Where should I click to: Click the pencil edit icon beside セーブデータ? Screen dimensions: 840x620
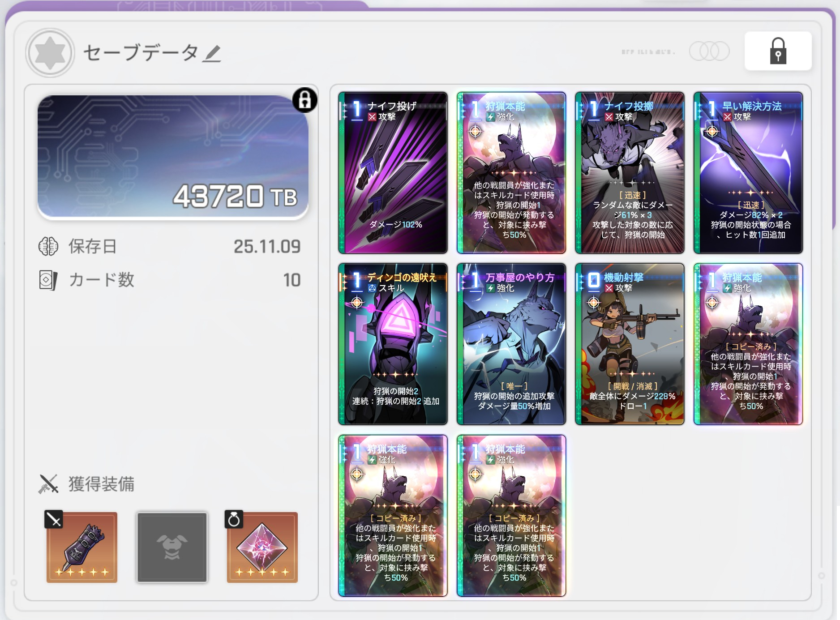tap(211, 54)
